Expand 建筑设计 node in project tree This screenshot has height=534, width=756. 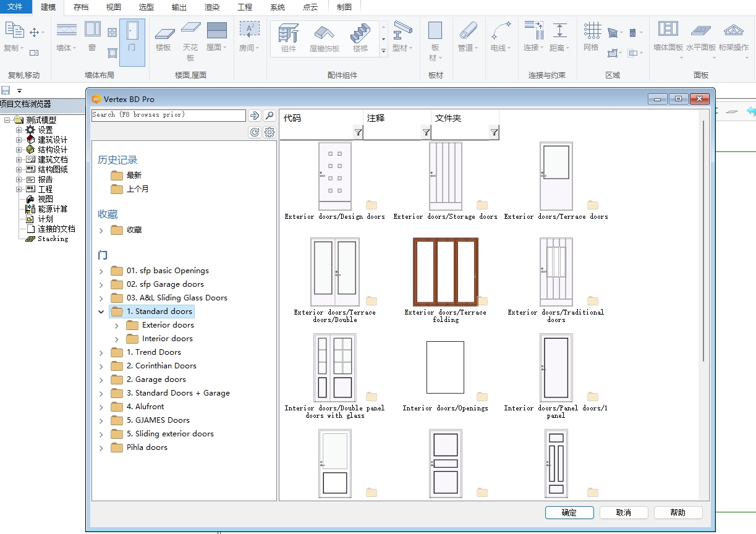coord(19,140)
